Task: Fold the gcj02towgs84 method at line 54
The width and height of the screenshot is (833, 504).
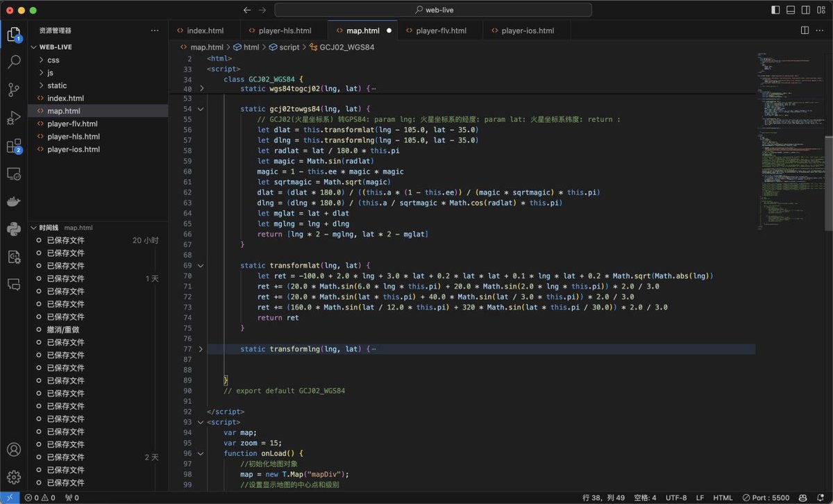Action: (201, 109)
